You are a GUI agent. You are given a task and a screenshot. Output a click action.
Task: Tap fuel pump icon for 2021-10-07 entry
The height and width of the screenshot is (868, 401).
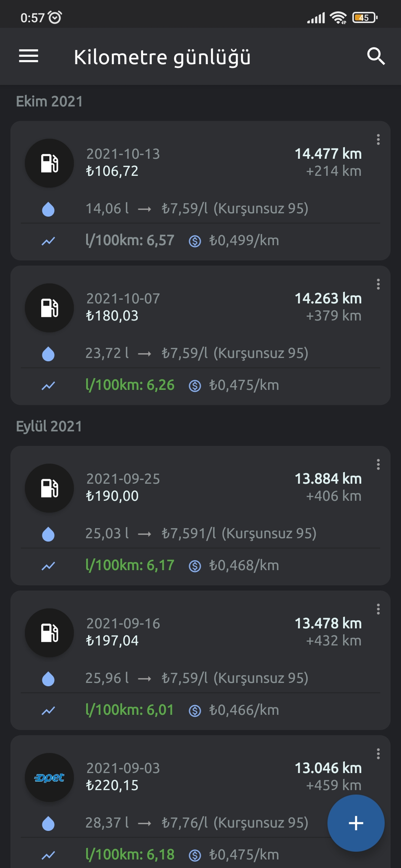click(x=49, y=308)
